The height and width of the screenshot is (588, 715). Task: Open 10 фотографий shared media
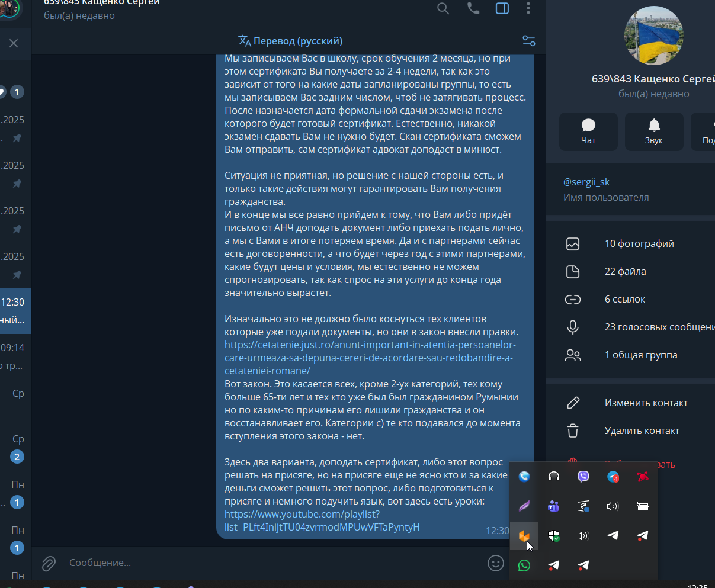tap(639, 243)
